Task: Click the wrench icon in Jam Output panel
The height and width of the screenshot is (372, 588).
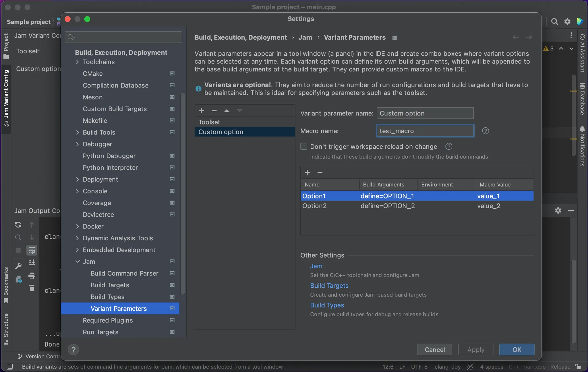Action: click(x=18, y=266)
